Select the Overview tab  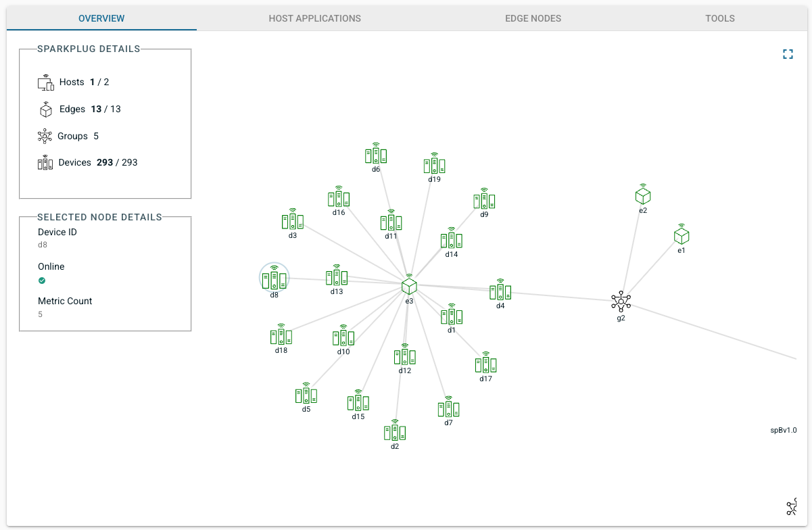(x=101, y=18)
